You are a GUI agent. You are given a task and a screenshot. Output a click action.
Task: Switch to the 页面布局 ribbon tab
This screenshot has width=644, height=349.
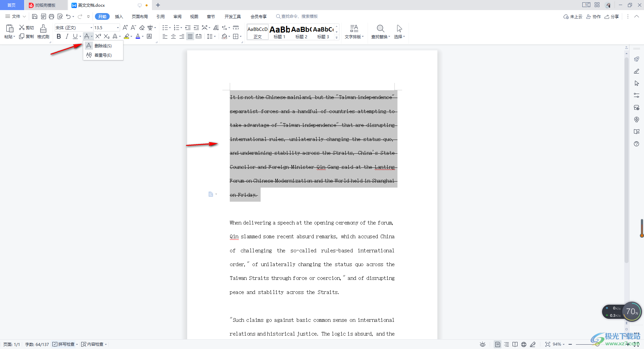[x=140, y=16]
